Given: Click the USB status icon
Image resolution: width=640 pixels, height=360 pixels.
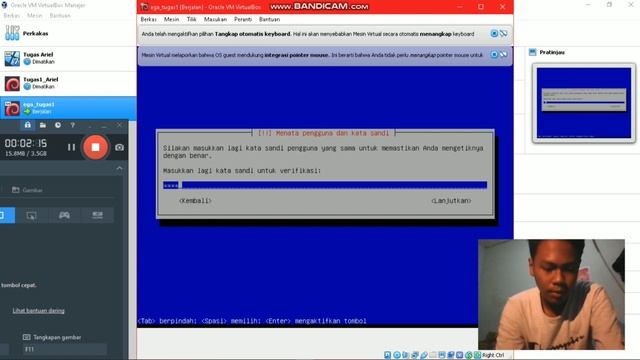Looking at the screenshot, I should coord(424,355).
